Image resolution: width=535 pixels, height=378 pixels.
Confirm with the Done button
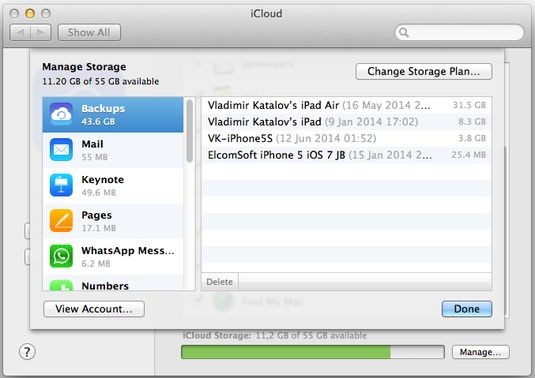(466, 309)
